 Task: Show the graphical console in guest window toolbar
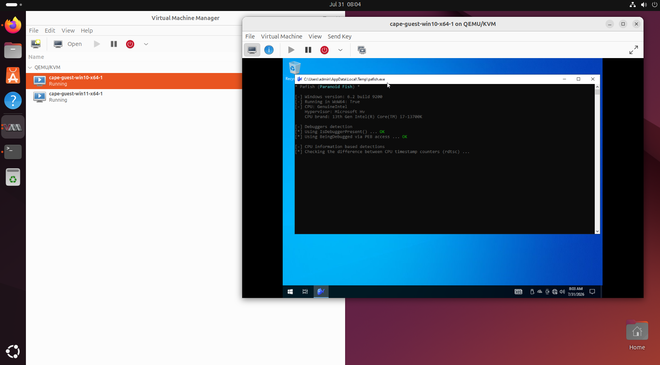(252, 50)
